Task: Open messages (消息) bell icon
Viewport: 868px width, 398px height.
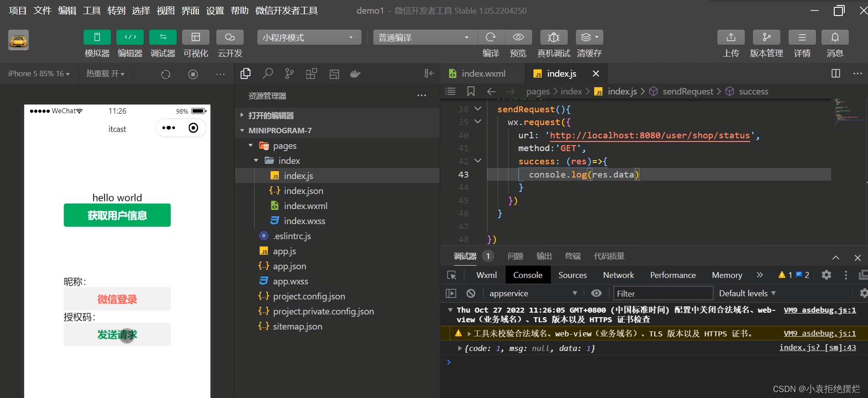Action: coord(835,37)
